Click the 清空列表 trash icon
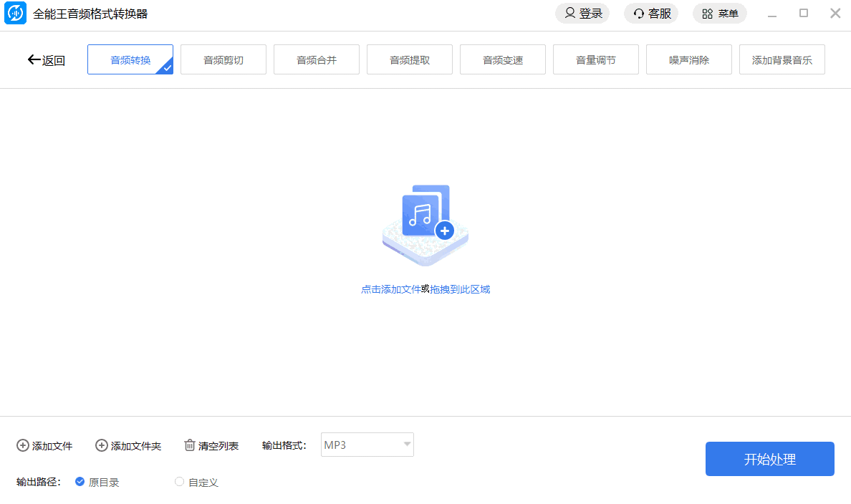This screenshot has width=851, height=504. [x=190, y=445]
